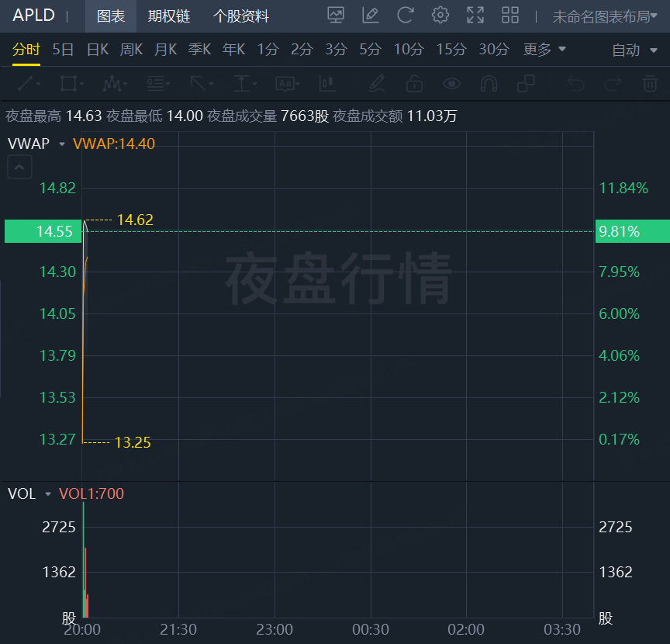Select the 15分 interval
This screenshot has height=644, width=670.
click(451, 50)
